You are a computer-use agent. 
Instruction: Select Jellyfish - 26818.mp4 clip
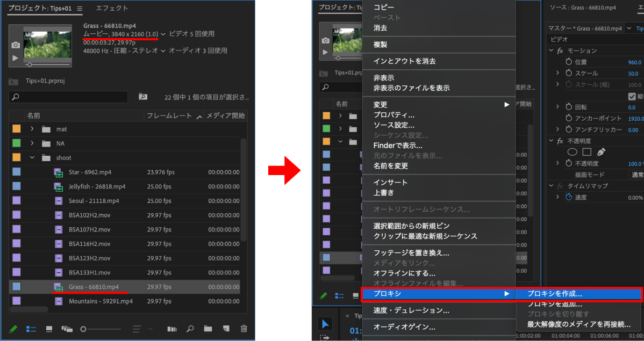[97, 186]
